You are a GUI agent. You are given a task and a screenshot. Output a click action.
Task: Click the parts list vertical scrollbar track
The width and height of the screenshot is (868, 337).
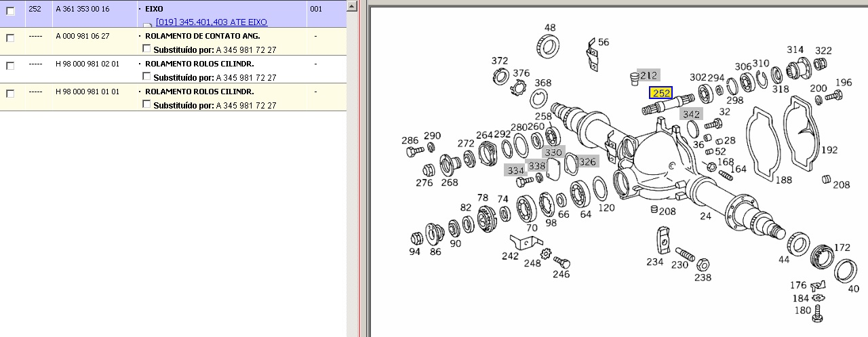pos(351,170)
